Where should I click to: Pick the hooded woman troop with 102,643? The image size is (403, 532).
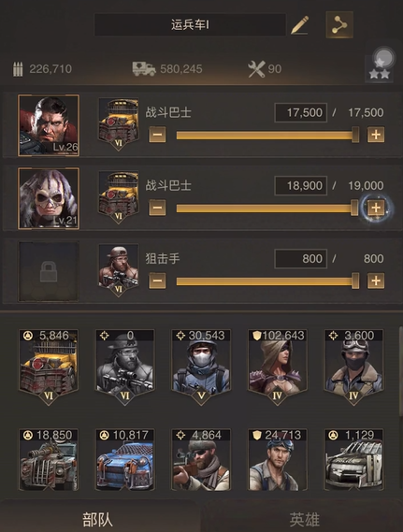pyautogui.click(x=278, y=367)
